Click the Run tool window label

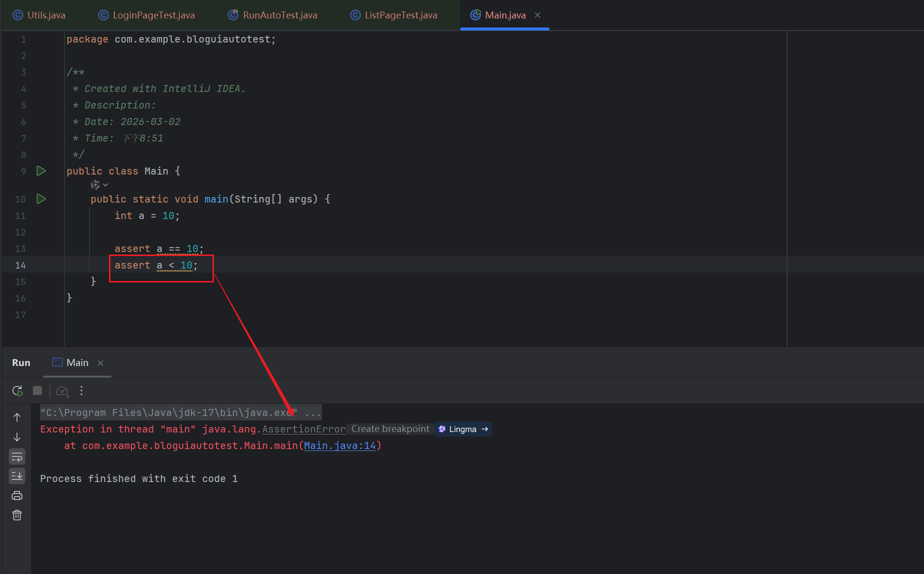tap(21, 362)
